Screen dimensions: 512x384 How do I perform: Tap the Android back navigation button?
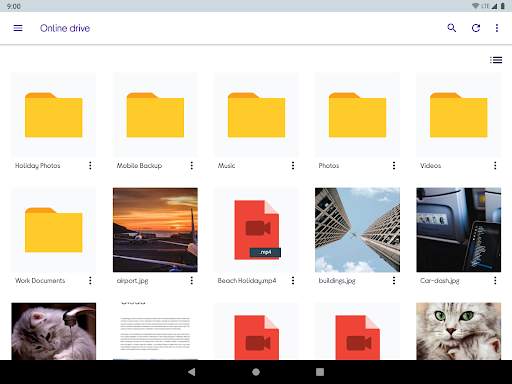(x=192, y=372)
